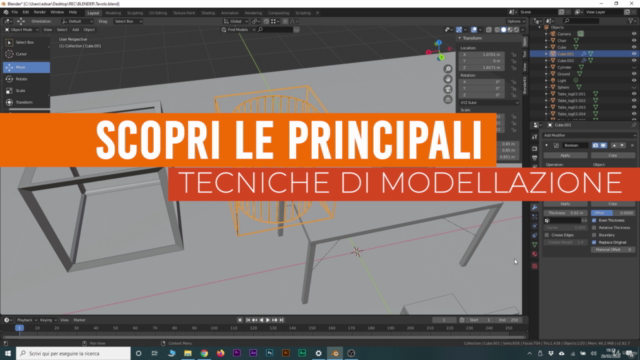Toggle visibility of Ground object

pyautogui.click(x=634, y=74)
